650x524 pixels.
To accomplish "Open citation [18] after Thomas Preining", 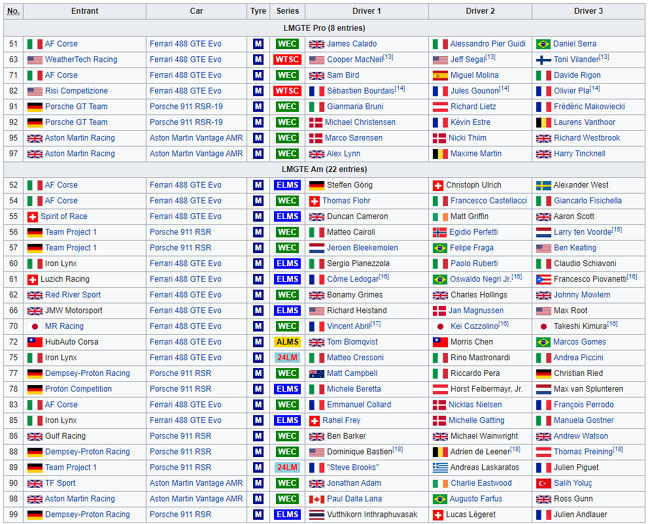I will click(618, 449).
